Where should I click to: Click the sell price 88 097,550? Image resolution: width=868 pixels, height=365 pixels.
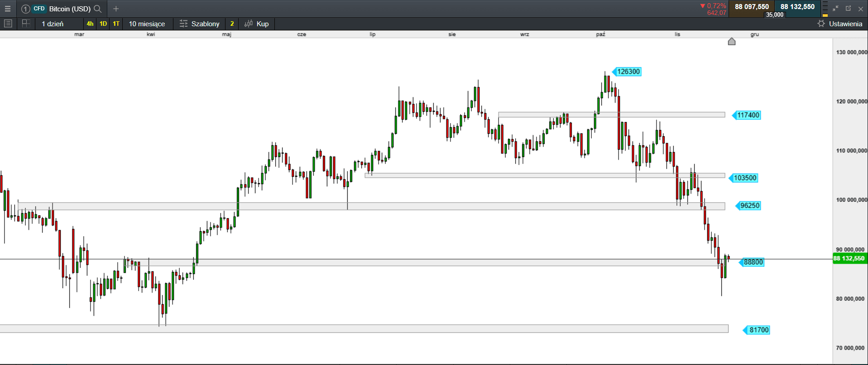coord(752,7)
